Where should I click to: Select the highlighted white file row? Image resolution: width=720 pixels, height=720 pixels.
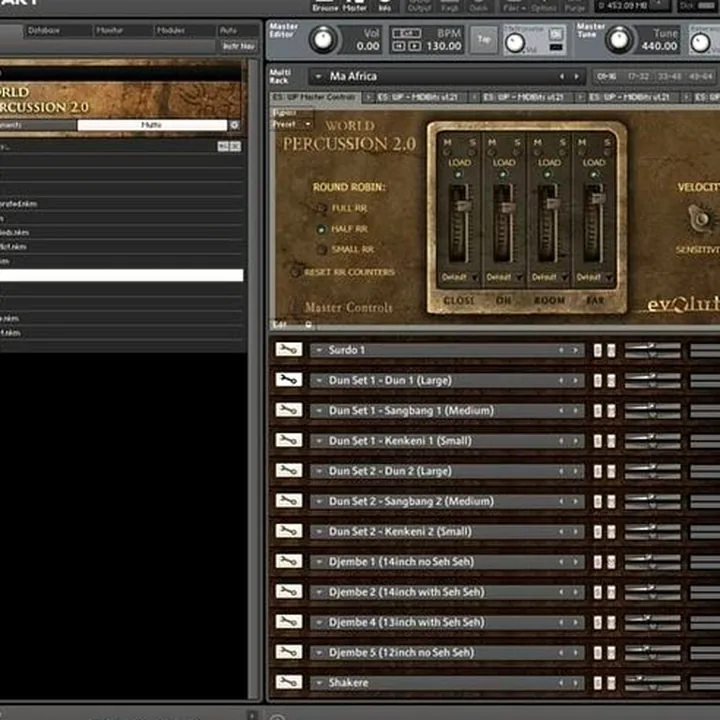pos(121,275)
